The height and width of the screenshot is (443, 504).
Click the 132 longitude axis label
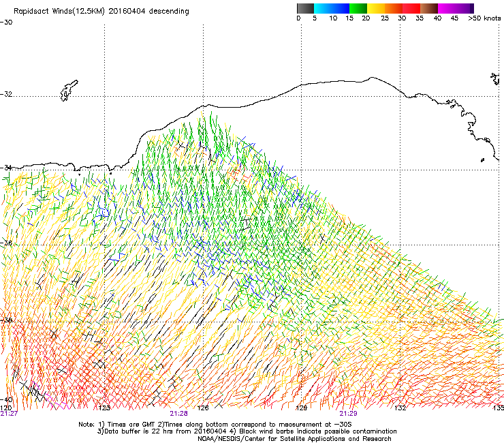point(400,408)
